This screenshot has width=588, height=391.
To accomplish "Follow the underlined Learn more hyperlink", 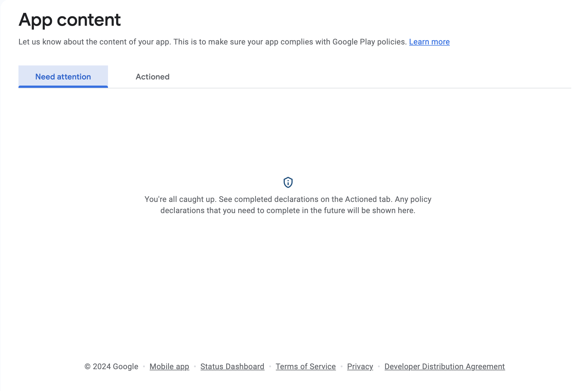I will (429, 42).
